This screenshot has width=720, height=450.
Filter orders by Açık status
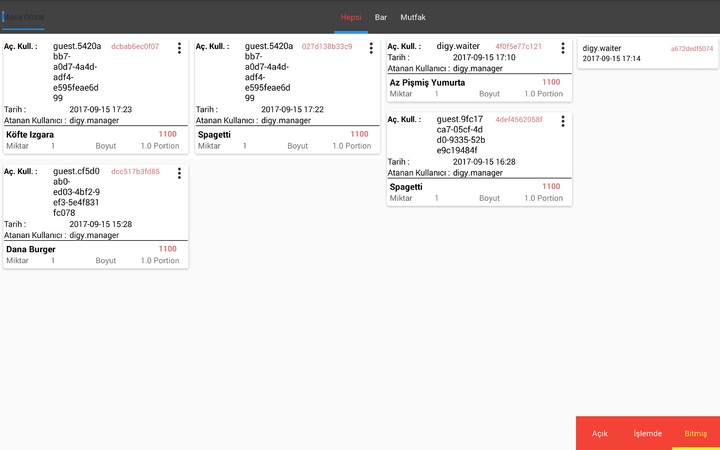[600, 433]
